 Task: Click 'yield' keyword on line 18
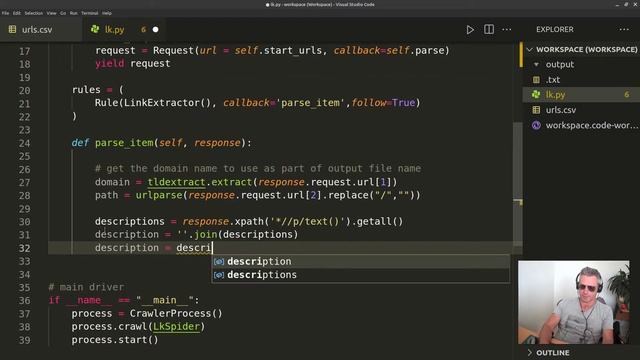click(x=109, y=64)
